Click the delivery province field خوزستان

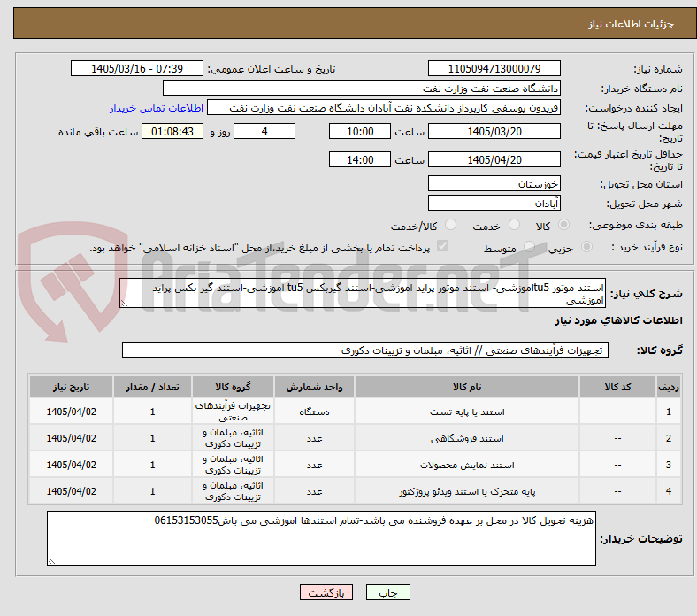click(494, 184)
